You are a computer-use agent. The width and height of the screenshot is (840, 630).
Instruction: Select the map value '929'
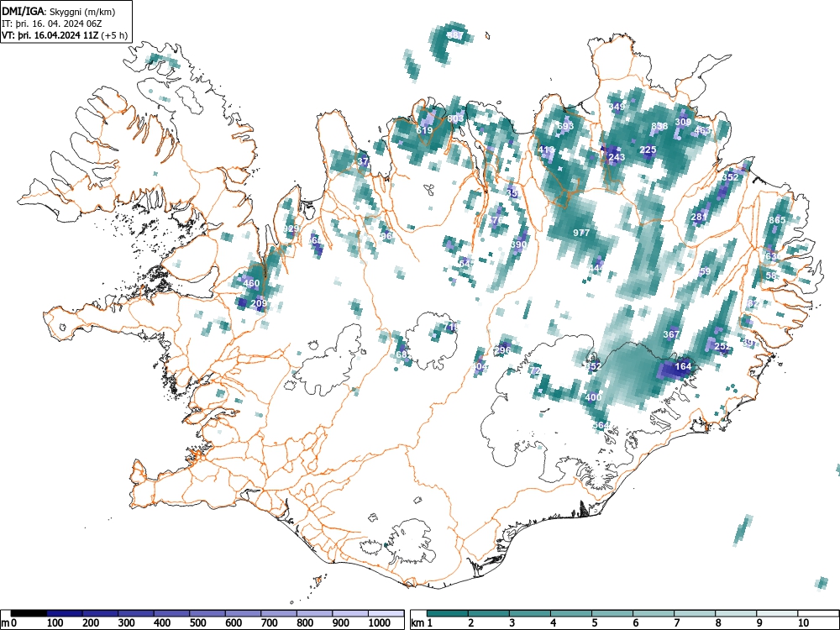pos(291,228)
